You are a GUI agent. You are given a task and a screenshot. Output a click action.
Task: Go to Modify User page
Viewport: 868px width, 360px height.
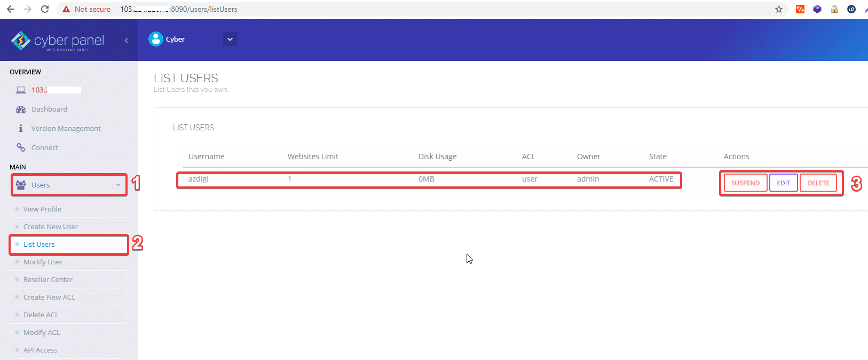(x=43, y=262)
